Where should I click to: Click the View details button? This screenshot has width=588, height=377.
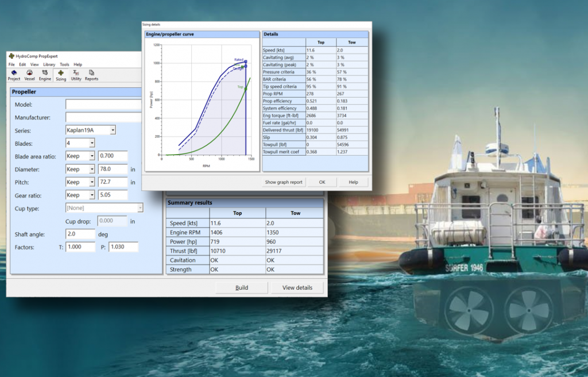[297, 287]
